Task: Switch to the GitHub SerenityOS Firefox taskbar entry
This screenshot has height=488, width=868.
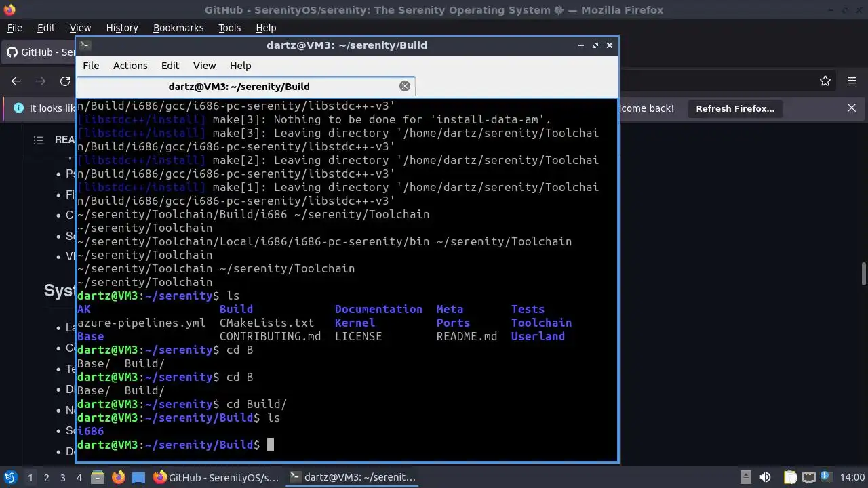Action: click(216, 477)
